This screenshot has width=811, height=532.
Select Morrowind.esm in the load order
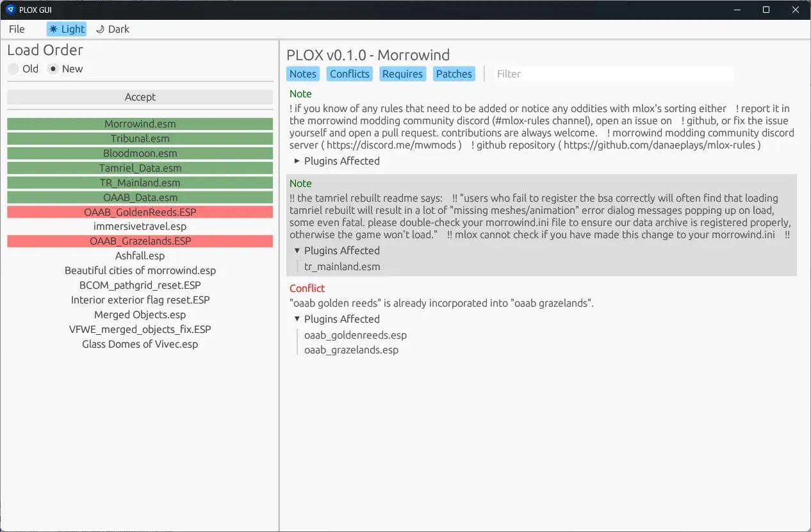[x=140, y=124]
